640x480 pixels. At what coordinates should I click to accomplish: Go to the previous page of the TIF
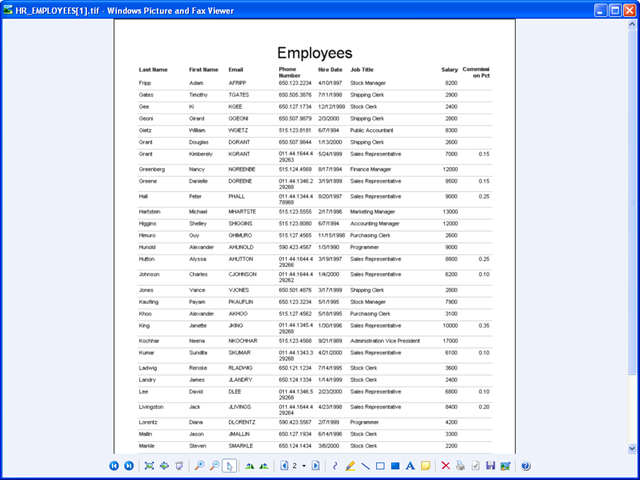285,466
